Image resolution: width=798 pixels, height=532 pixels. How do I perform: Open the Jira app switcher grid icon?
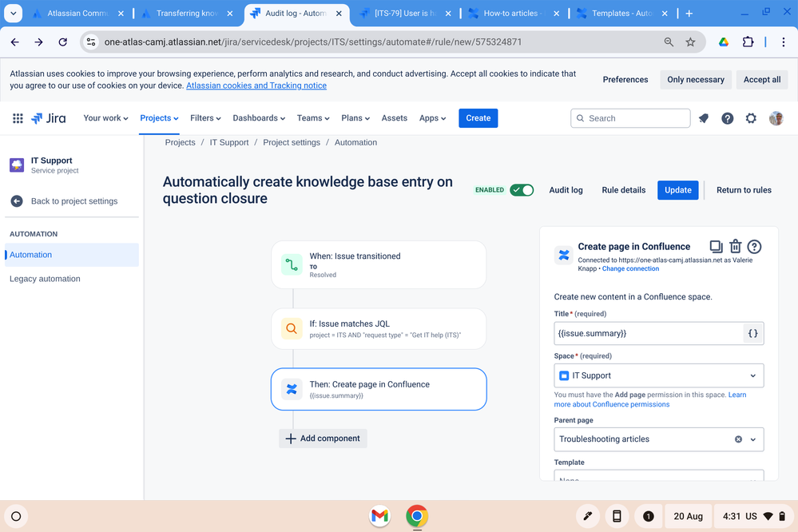[18, 118]
